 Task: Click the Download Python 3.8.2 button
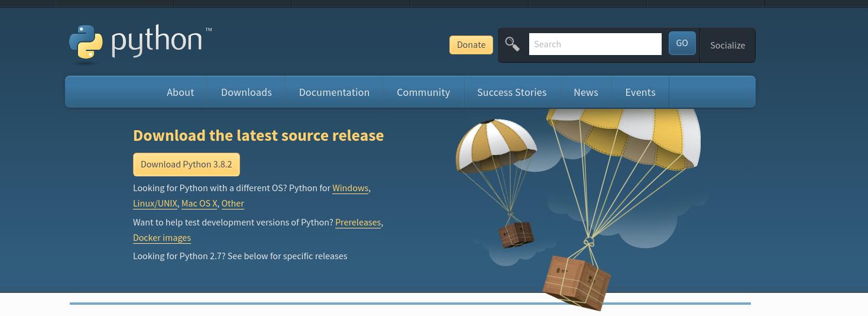tap(186, 165)
